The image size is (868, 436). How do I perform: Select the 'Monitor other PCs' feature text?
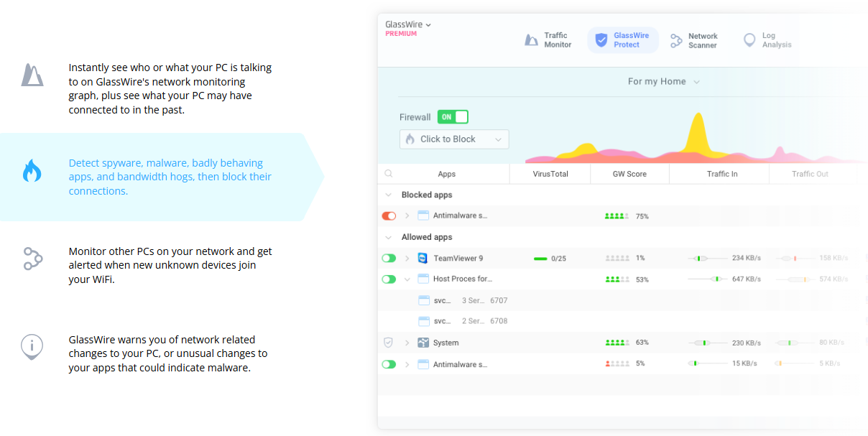coord(170,265)
